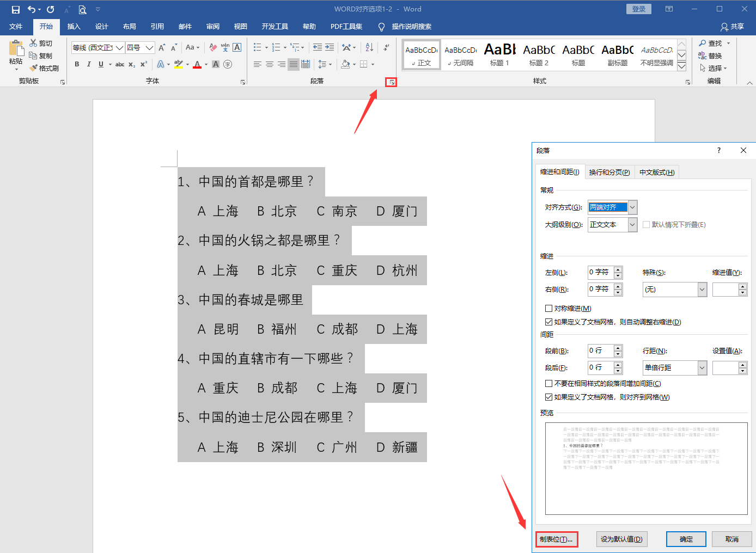Expand the styles gallery more arrow
This screenshot has height=553, width=756.
tap(681, 66)
